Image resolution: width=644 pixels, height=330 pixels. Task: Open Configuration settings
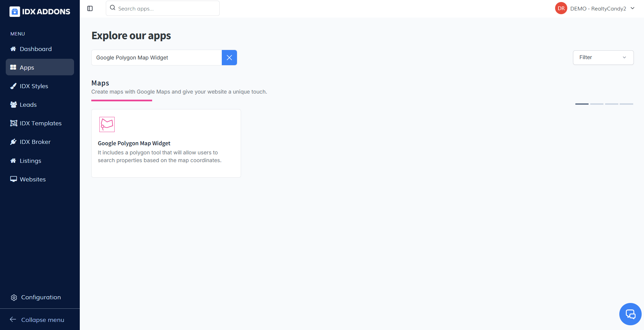41,297
